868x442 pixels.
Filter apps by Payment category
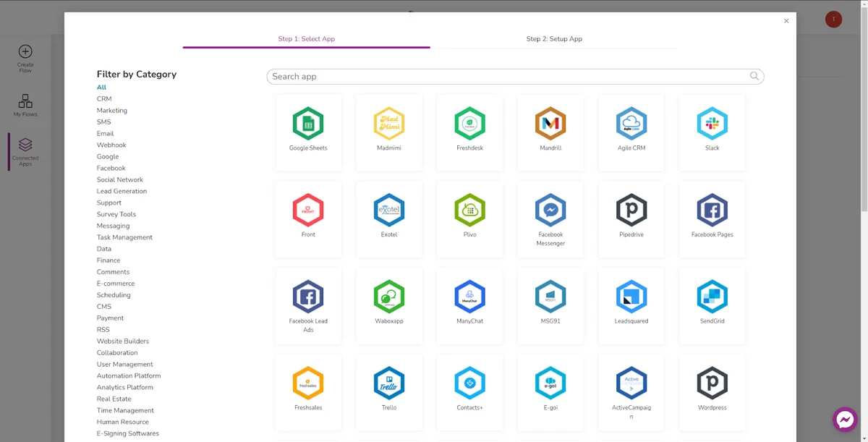(x=110, y=318)
